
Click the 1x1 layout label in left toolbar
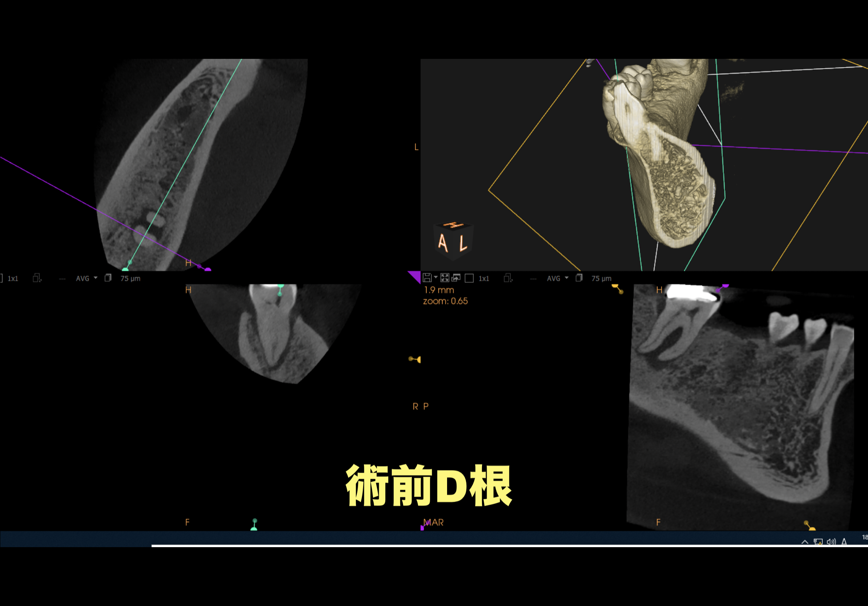13,278
